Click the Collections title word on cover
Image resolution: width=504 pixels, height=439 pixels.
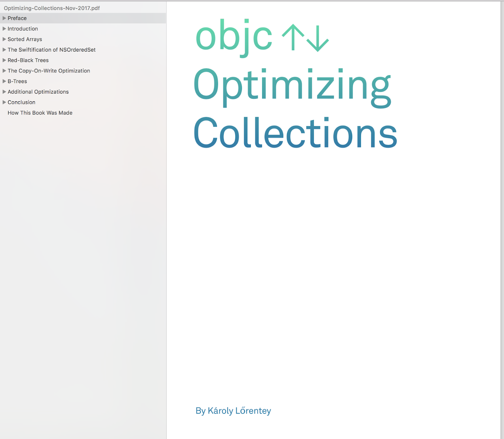295,132
